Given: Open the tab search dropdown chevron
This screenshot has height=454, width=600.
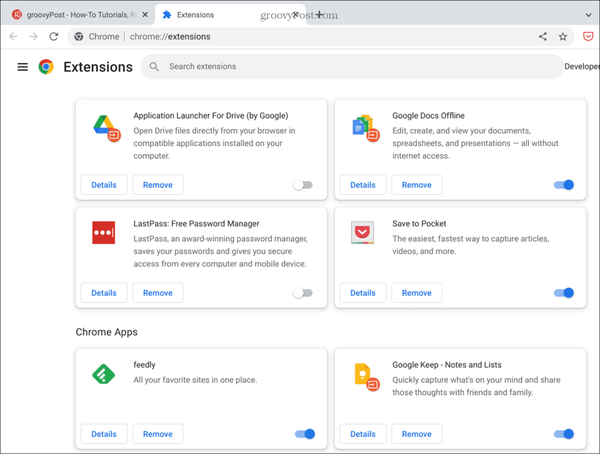Looking at the screenshot, I should tap(586, 15).
